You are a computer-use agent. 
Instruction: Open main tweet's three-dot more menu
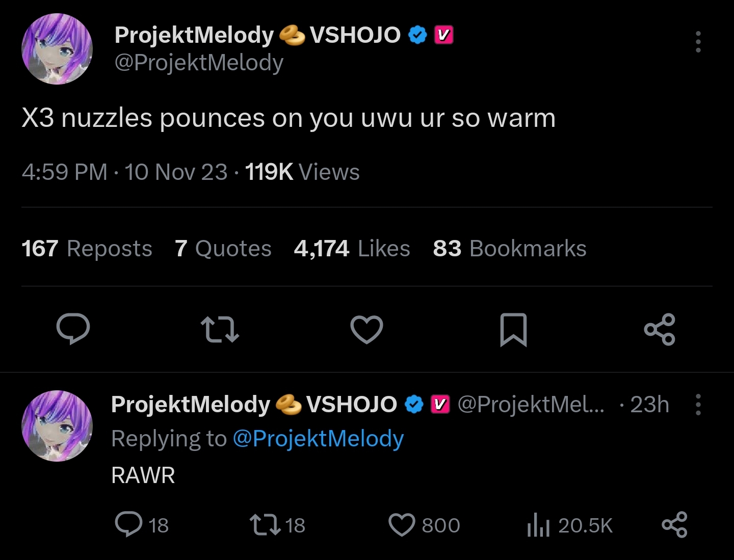[x=698, y=42]
